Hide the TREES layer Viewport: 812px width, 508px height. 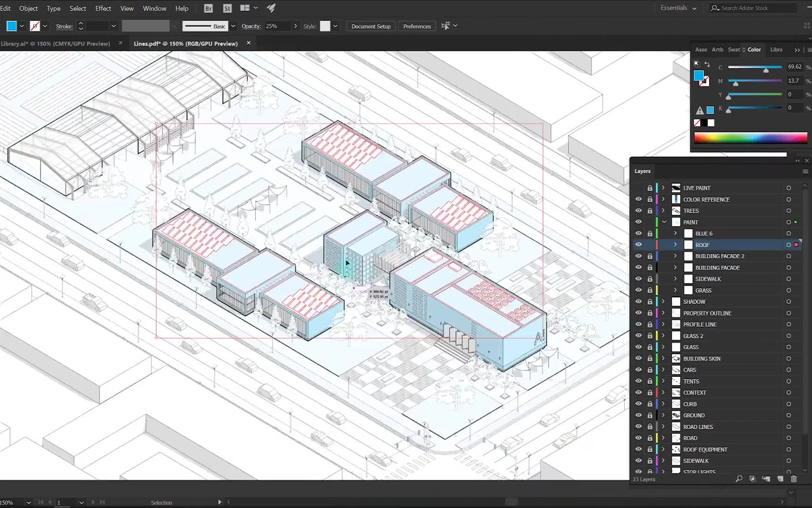pos(639,211)
